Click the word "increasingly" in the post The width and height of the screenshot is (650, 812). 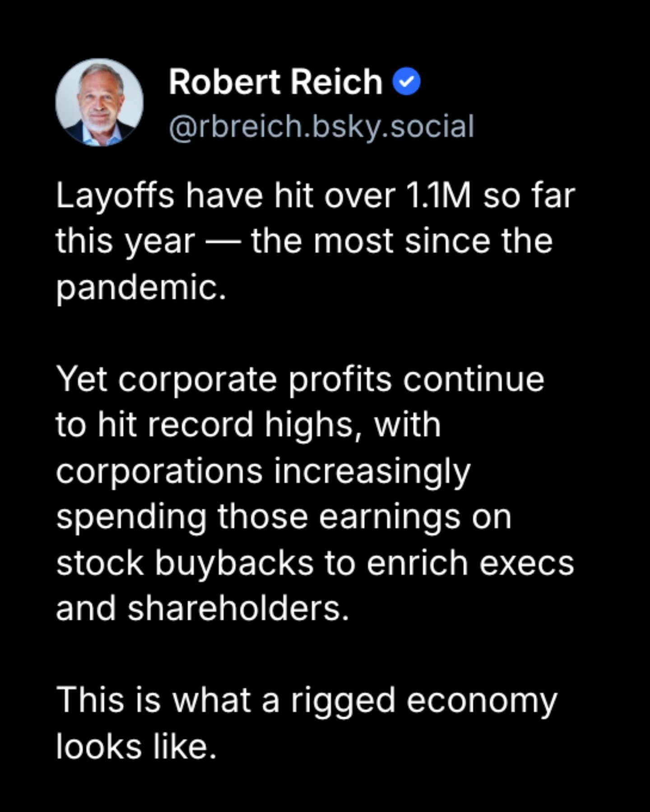(372, 471)
